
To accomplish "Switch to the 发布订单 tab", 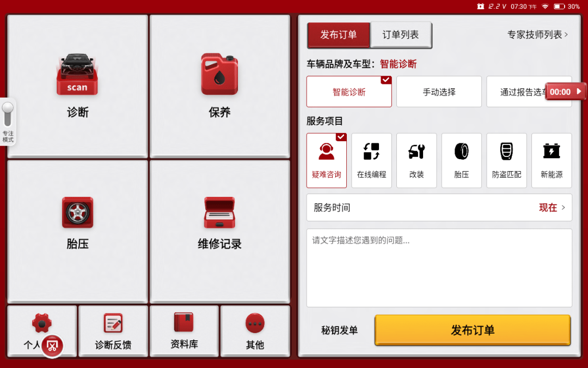I will [x=338, y=34].
